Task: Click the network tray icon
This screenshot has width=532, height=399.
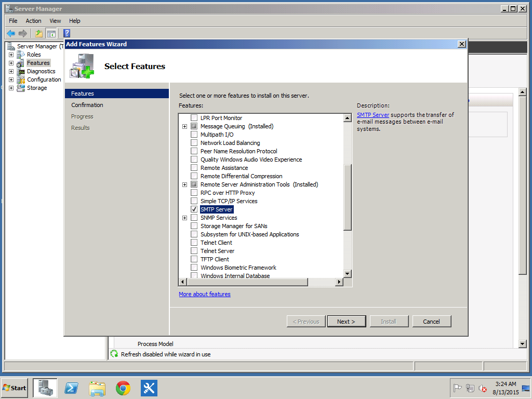Action: coord(470,388)
